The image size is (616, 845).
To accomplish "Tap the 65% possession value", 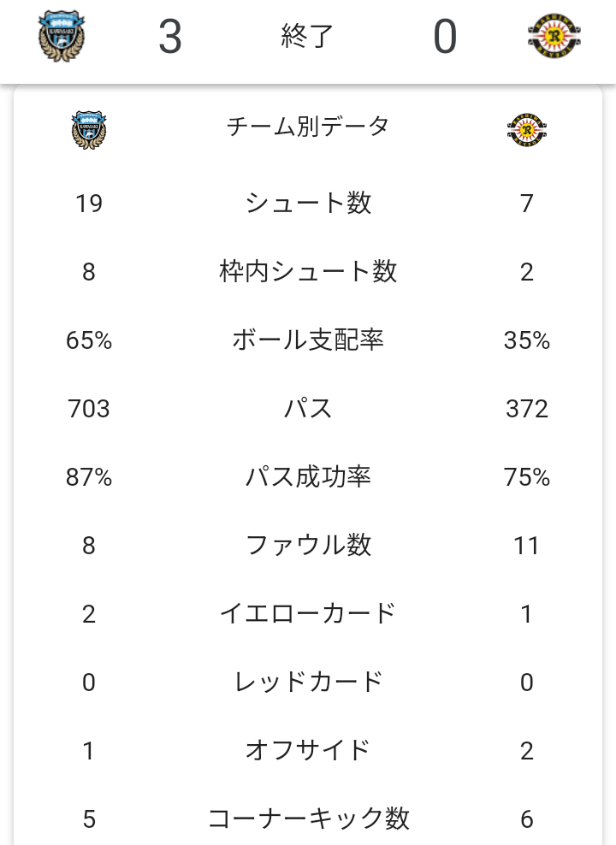I will pos(89,340).
